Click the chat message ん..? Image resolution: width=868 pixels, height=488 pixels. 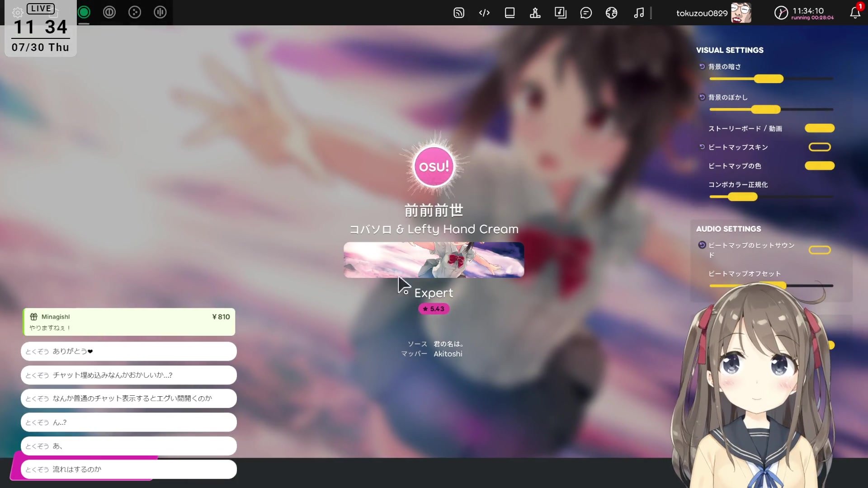pyautogui.click(x=129, y=422)
